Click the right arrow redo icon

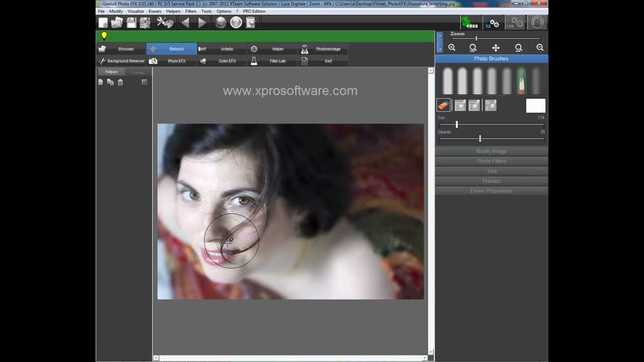201,23
